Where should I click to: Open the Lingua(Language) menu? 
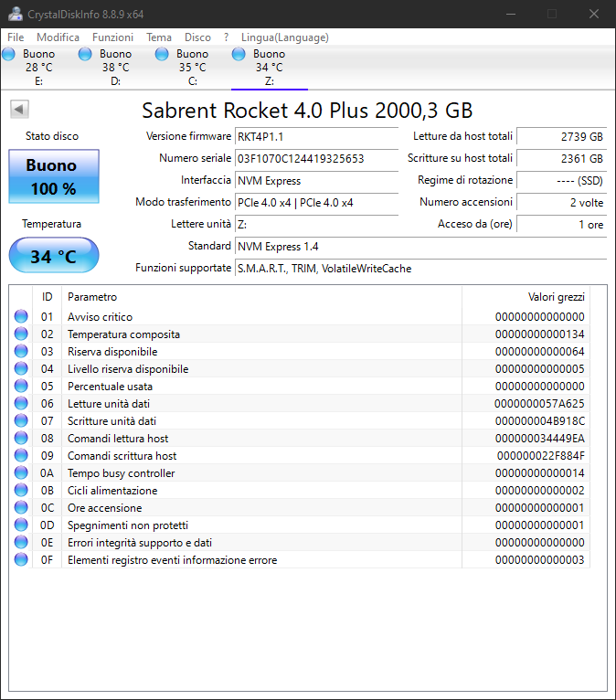click(284, 37)
